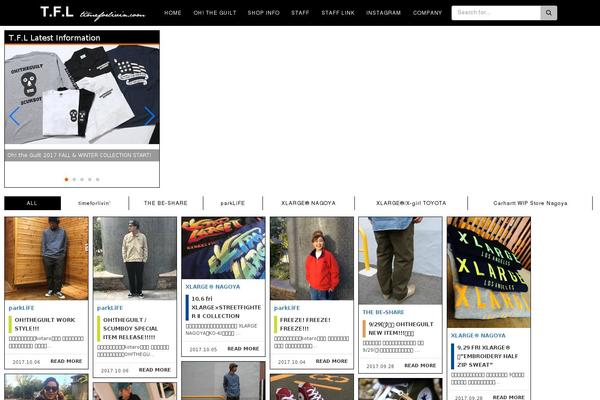The image size is (600, 400).
Task: Click READ MORE on OHTHEGUILT NEW ITEM post
Action: (x=420, y=366)
